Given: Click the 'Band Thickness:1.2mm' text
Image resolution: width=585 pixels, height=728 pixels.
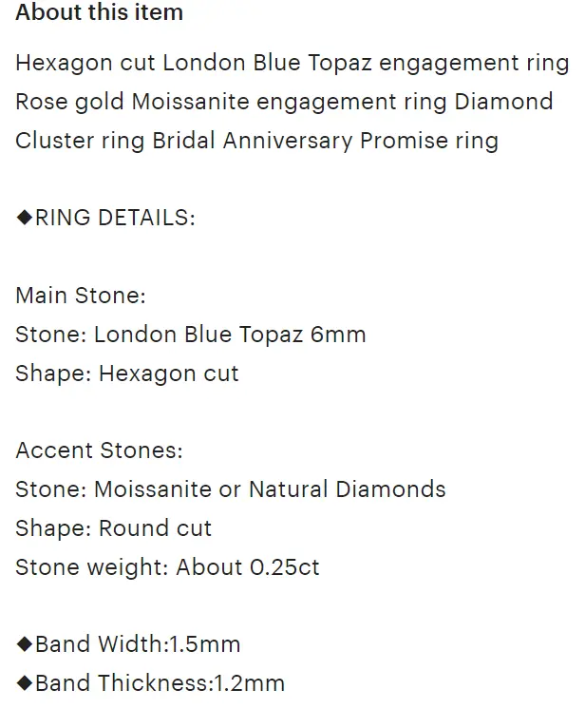Looking at the screenshot, I should coord(160,683).
